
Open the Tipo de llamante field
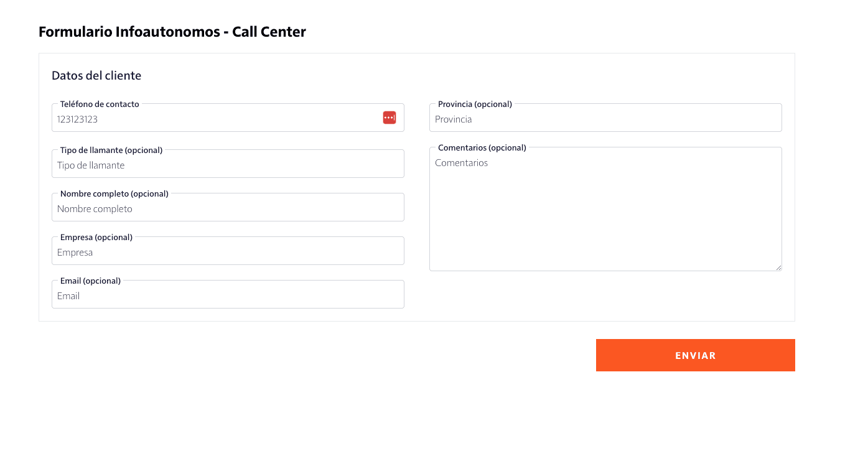228,165
